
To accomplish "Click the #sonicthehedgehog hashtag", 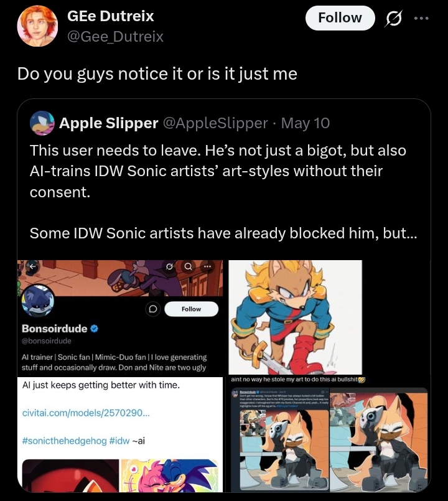I will 64,441.
